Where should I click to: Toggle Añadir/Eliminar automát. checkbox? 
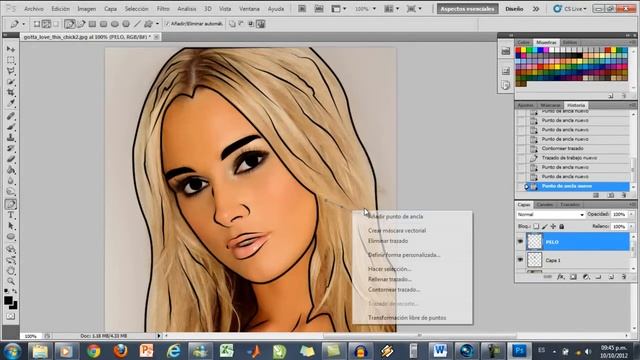pyautogui.click(x=167, y=24)
